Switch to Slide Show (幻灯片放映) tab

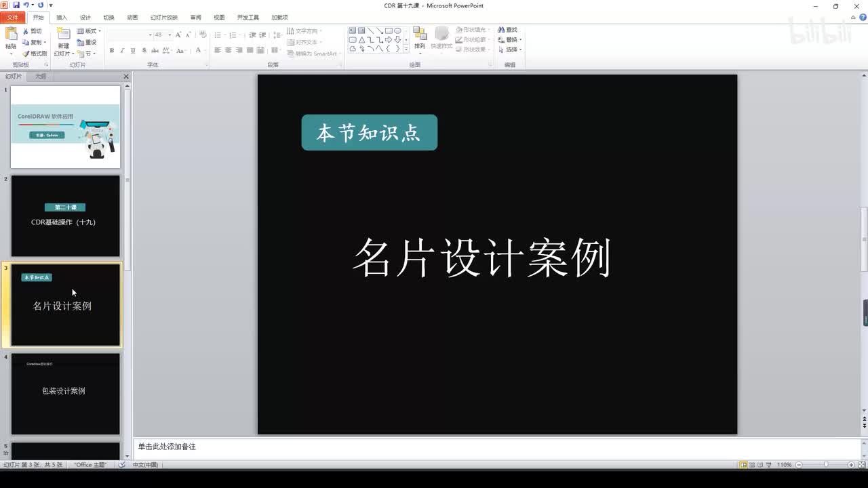[164, 17]
